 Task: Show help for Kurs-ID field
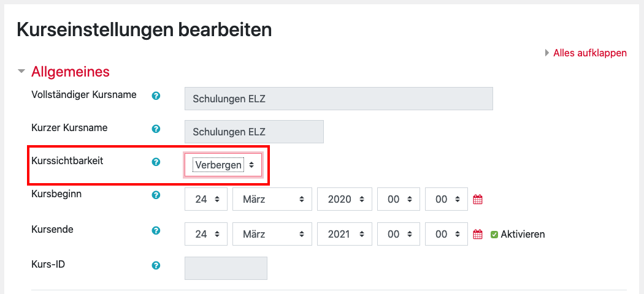pos(156,266)
